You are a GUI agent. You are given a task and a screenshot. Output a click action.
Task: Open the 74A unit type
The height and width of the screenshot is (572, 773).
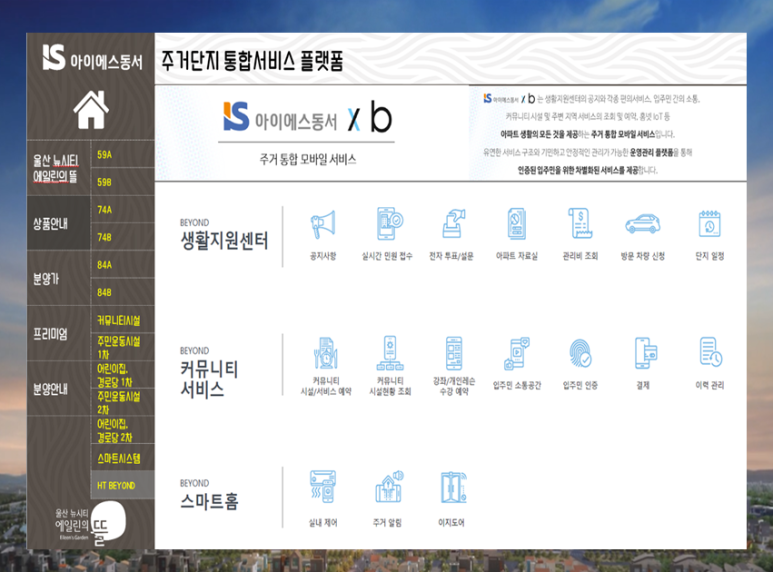(x=122, y=210)
